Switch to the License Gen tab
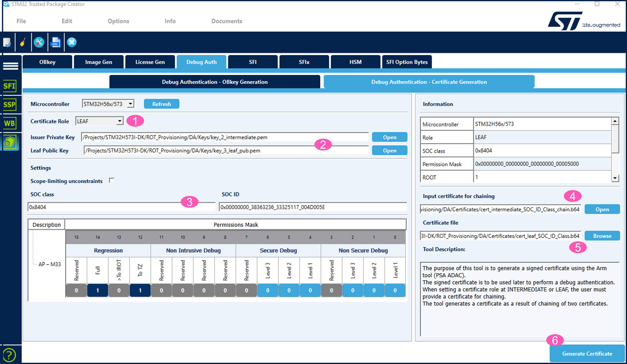The height and width of the screenshot is (364, 627). [x=150, y=62]
